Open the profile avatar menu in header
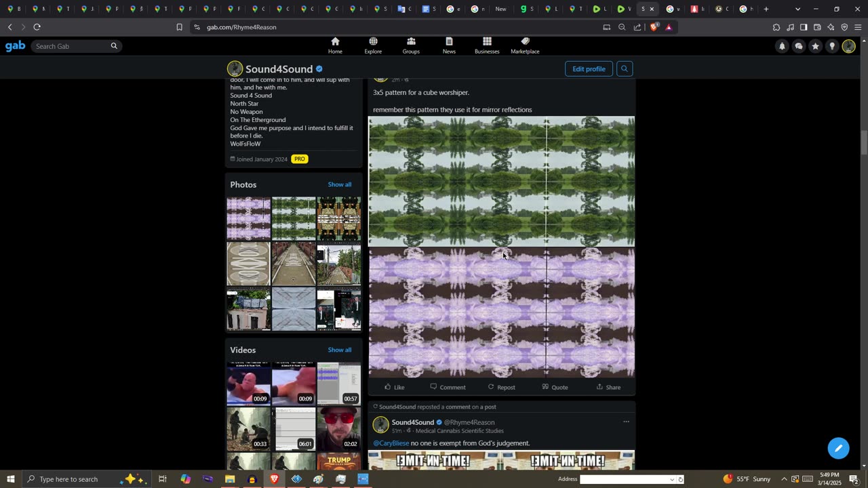Image resolution: width=868 pixels, height=488 pixels. click(x=849, y=46)
